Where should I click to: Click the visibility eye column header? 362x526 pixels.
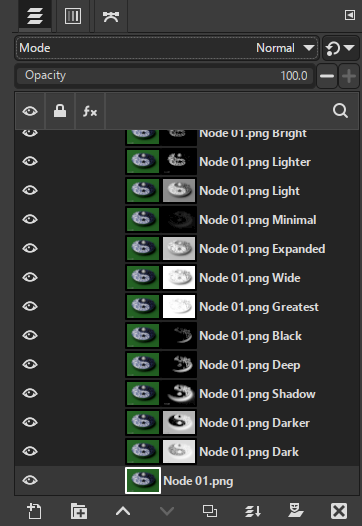pyautogui.click(x=30, y=111)
